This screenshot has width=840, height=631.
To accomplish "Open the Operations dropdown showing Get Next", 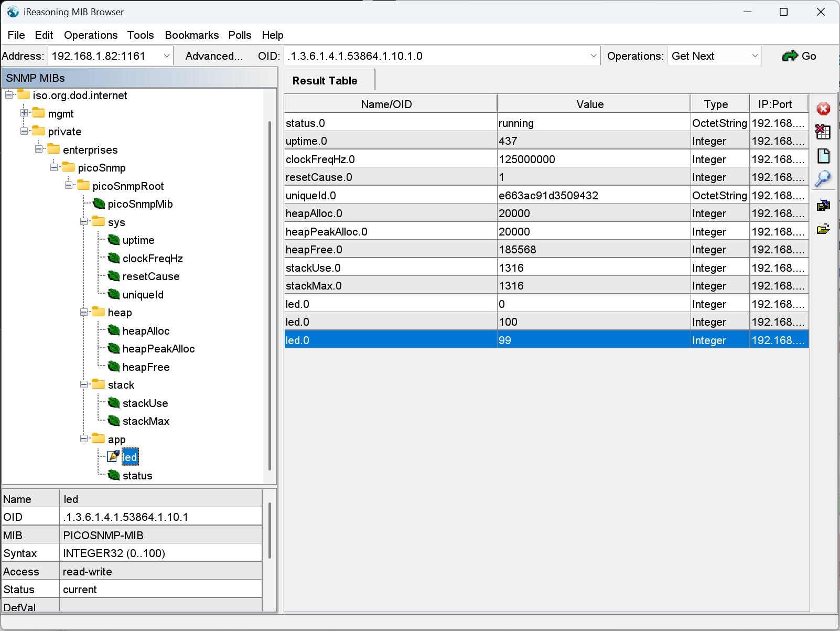I will pos(755,56).
